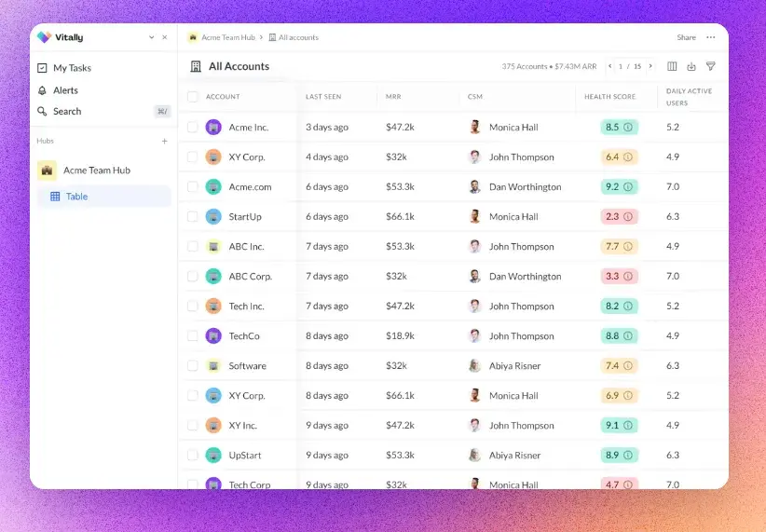Click info icon on 8.5 health score
The height and width of the screenshot is (532, 766).
pos(628,127)
